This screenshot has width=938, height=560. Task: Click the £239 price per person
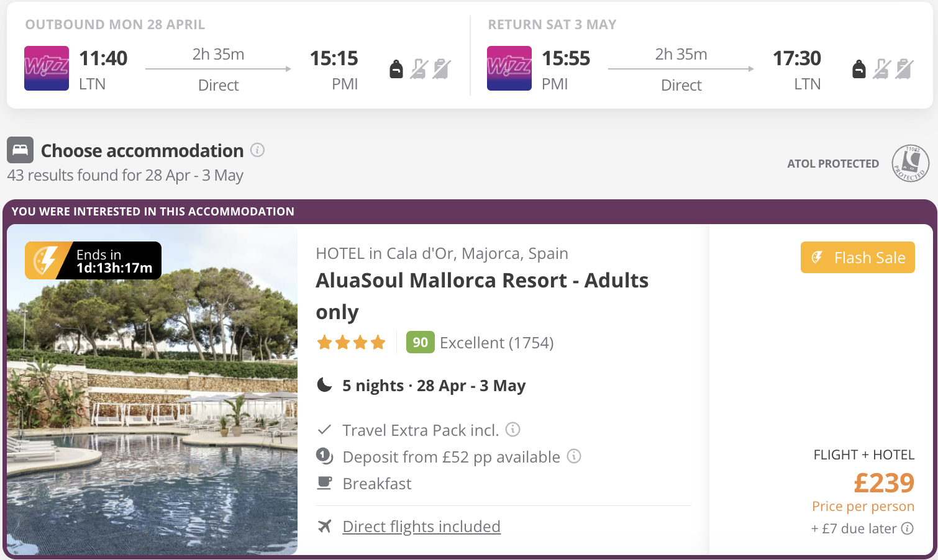pyautogui.click(x=883, y=483)
